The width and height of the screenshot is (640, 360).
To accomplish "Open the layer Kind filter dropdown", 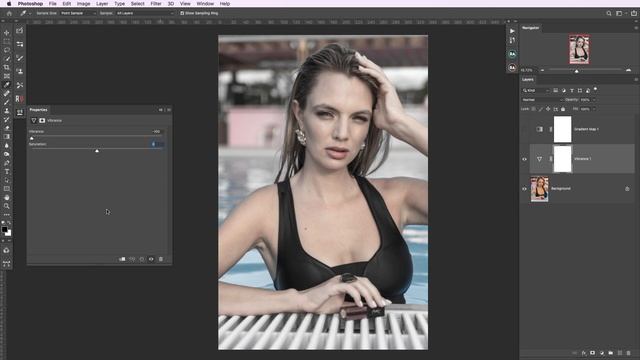I will click(x=536, y=90).
